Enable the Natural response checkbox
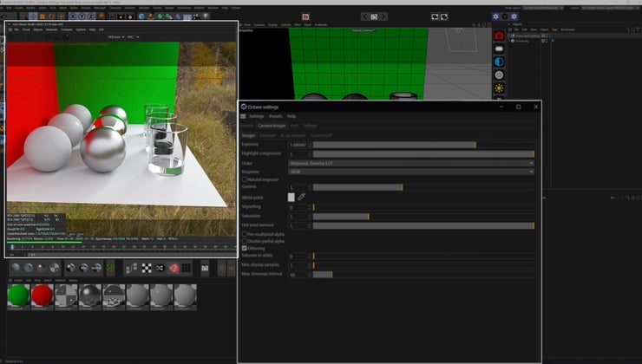 pyautogui.click(x=245, y=179)
